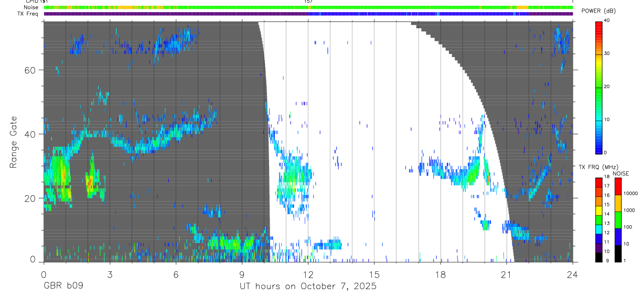Click the '21' tick on the UT hours axis
This screenshot has width=644, height=297.
pos(507,274)
